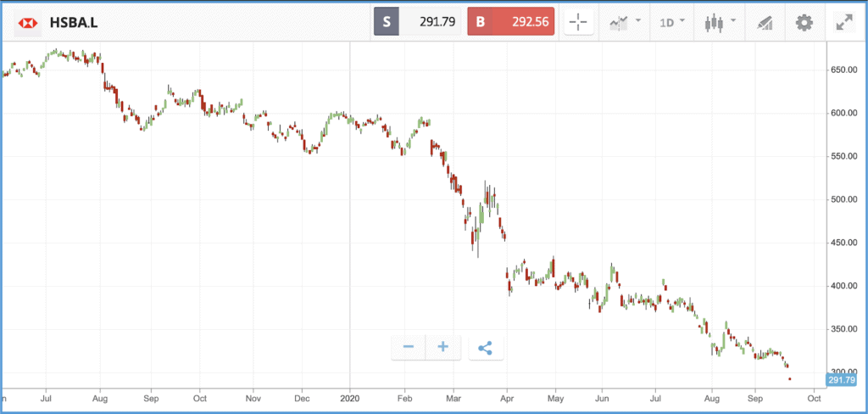Open the indicators and studies chart icon
The image size is (868, 414).
pos(618,23)
